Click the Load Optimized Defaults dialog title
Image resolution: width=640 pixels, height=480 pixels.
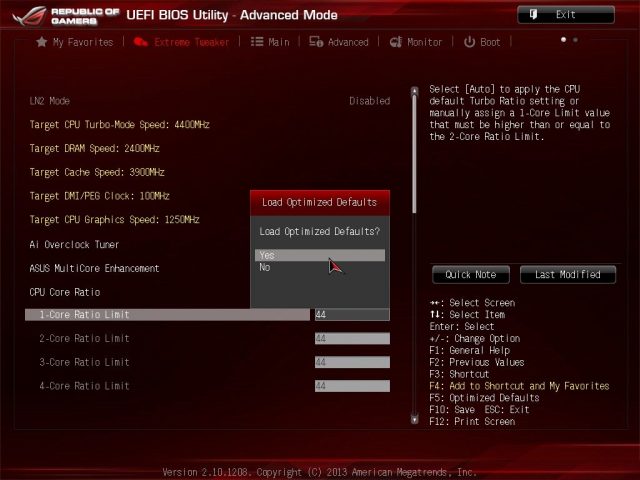click(320, 202)
